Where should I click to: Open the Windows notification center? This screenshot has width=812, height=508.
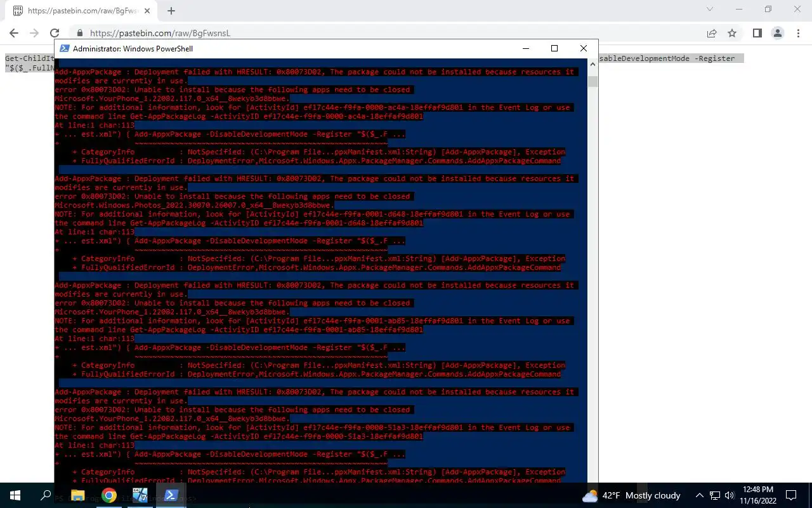point(791,495)
